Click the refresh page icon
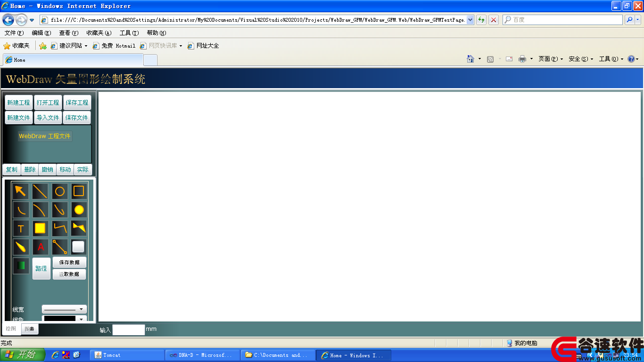 click(481, 20)
